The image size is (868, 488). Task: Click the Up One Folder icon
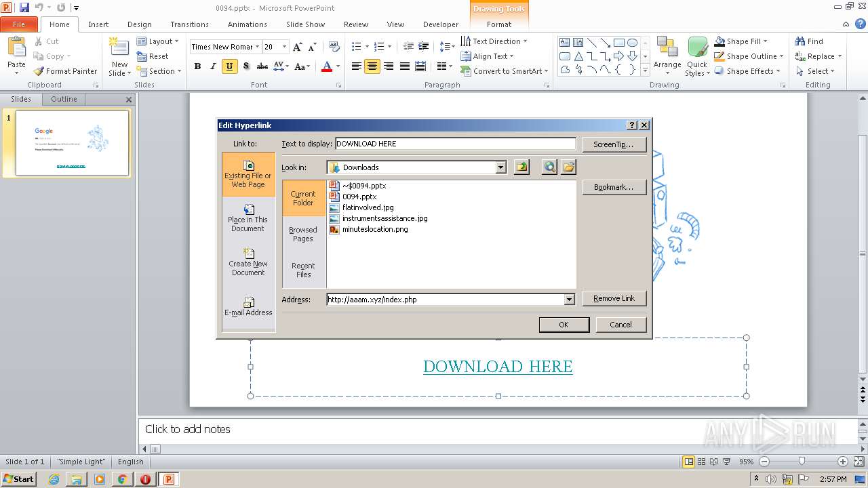point(521,167)
